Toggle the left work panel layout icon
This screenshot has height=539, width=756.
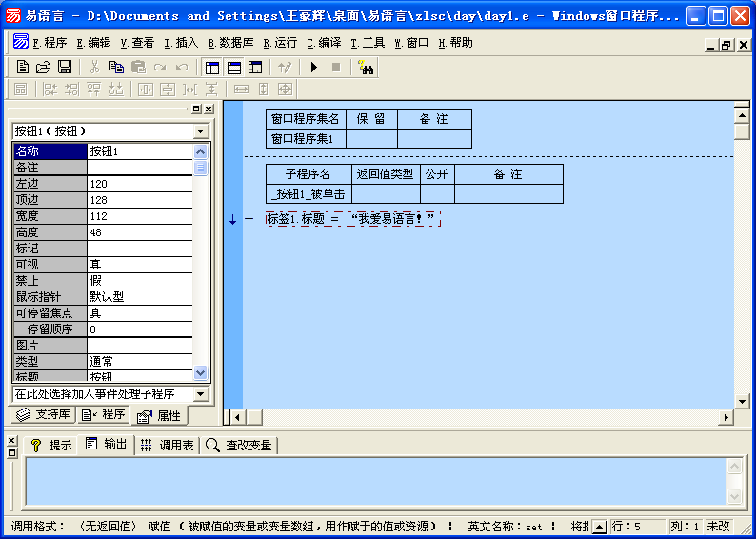[211, 67]
